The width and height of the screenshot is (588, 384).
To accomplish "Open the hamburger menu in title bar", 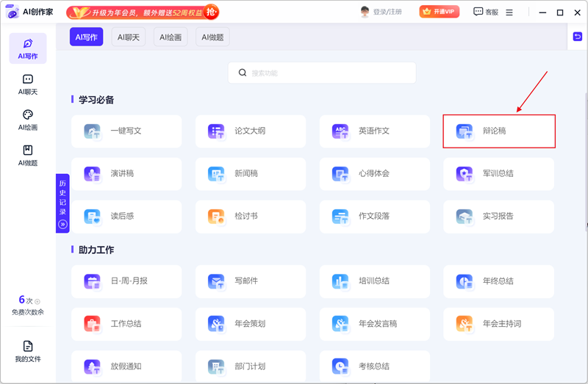I will 509,12.
